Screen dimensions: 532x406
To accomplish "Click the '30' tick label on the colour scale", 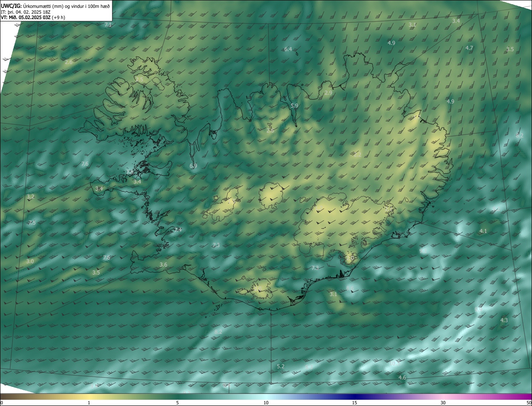I will (443, 403).
